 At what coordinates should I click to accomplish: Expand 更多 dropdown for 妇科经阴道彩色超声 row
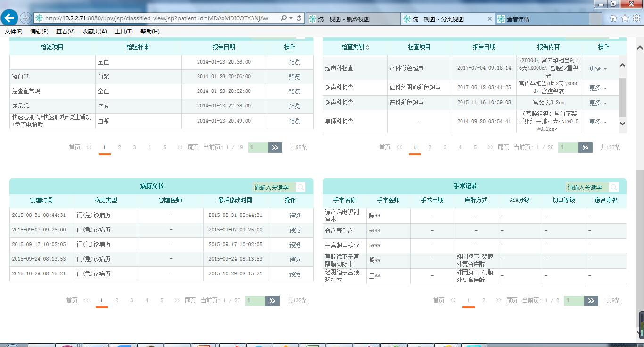(x=598, y=88)
